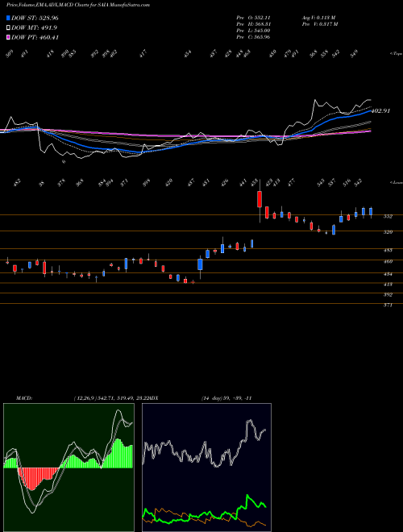Click the white DOW MT legend swatch
This screenshot has height=532, width=403.
pos(9,27)
